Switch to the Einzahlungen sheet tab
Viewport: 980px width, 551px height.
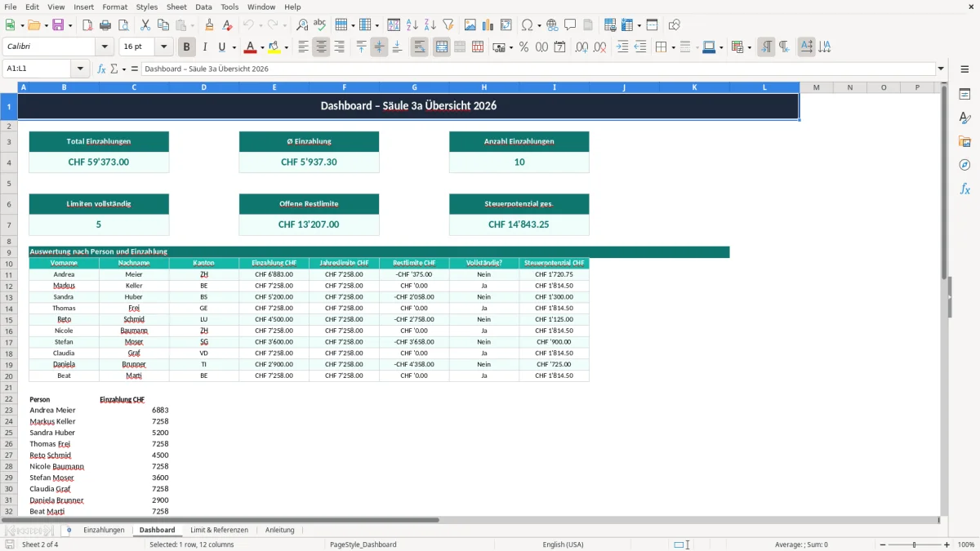[104, 531]
